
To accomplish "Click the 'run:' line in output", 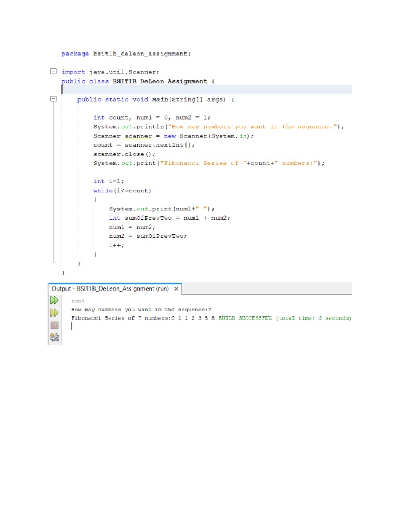I will click(x=77, y=301).
